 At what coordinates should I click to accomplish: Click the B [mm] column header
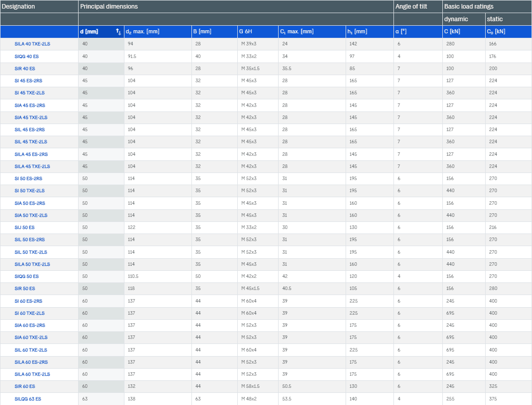coord(202,32)
